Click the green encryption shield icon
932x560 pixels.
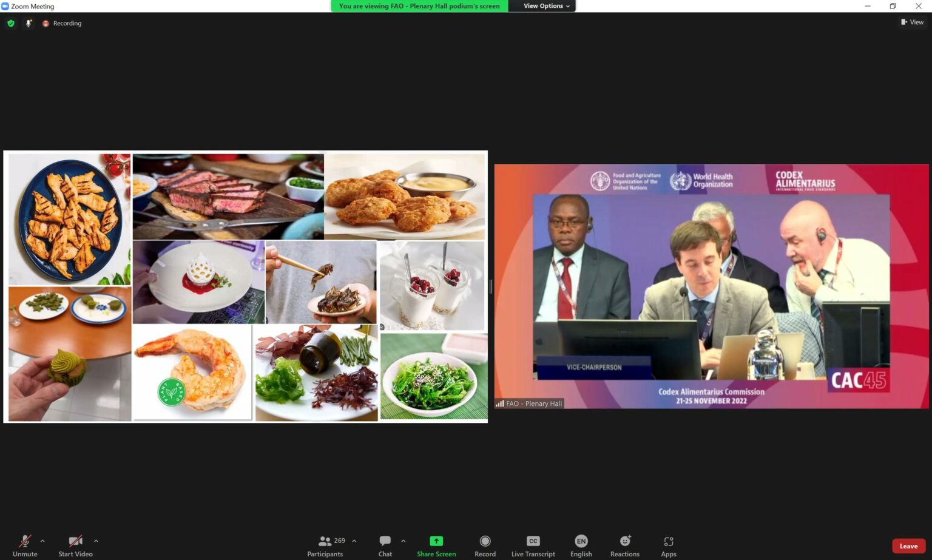click(11, 23)
